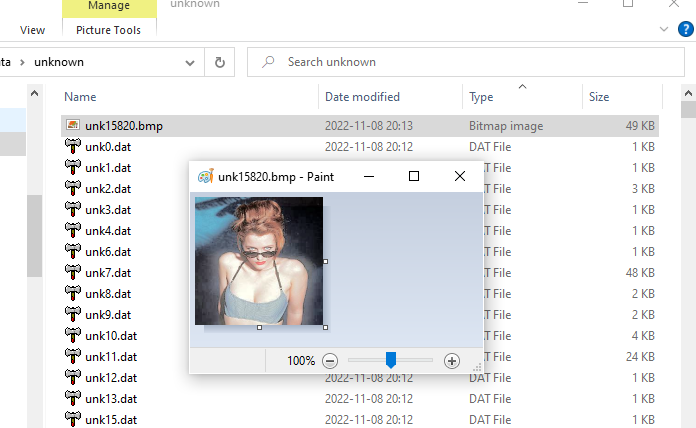Open the Picture Tools tab
The width and height of the screenshot is (696, 428).
point(108,30)
